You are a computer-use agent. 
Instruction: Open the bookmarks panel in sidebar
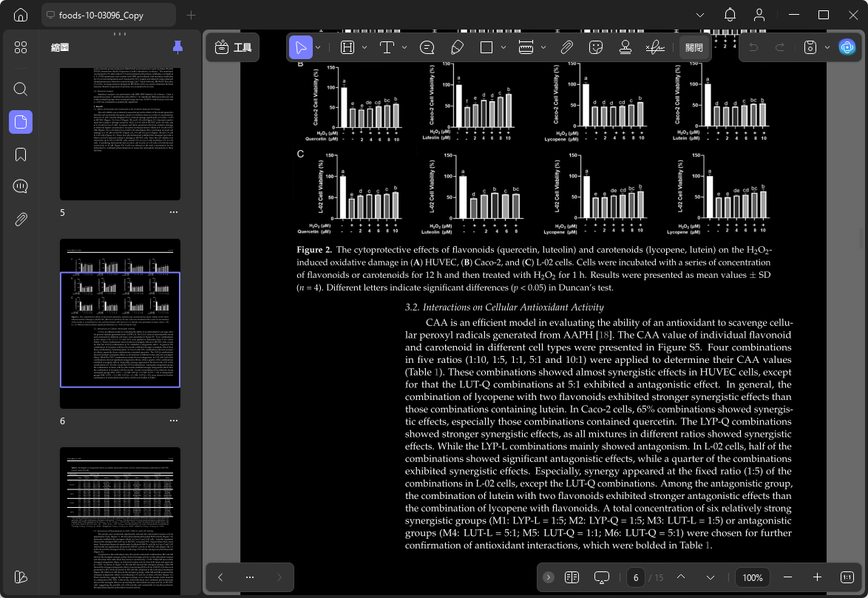(x=21, y=154)
